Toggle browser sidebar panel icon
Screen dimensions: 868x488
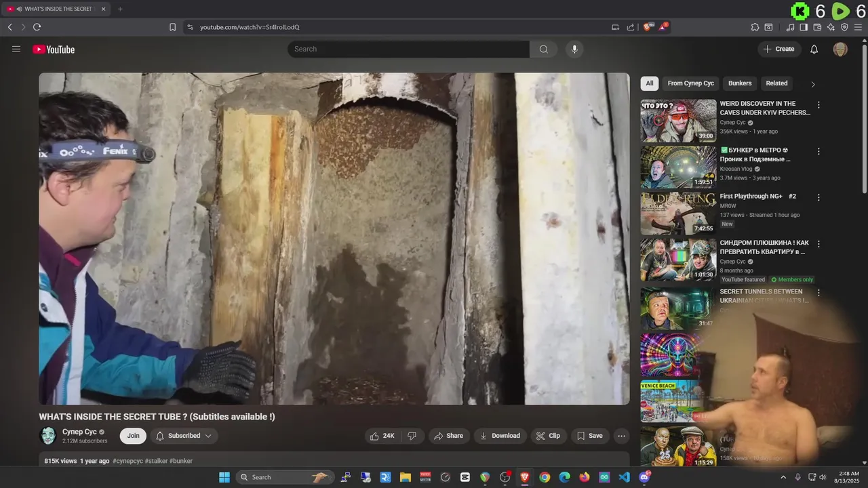[804, 27]
